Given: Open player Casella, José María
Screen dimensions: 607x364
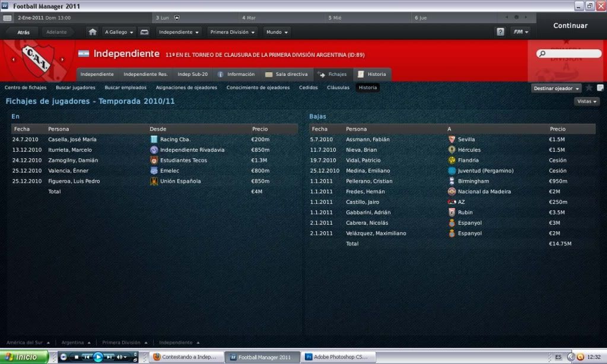Looking at the screenshot, I should click(x=72, y=139).
